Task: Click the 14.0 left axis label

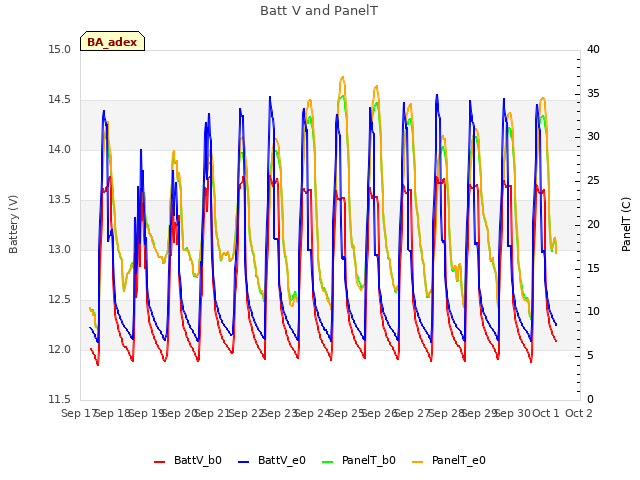Action: click(x=60, y=150)
